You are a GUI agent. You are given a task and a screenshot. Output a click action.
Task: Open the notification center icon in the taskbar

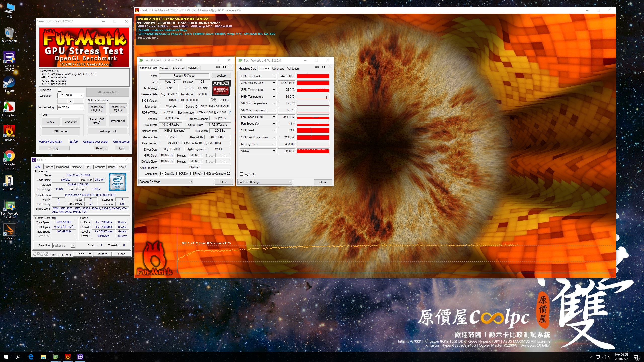click(636, 357)
